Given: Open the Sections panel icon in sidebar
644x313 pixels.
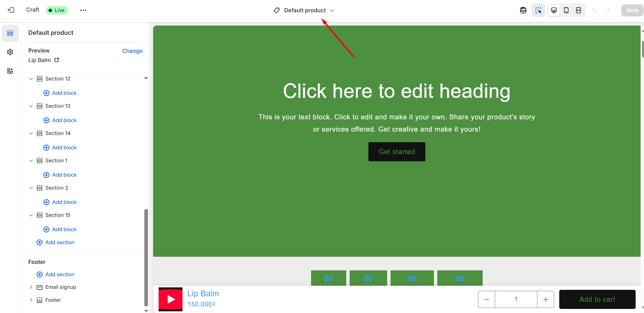Looking at the screenshot, I should 10,33.
